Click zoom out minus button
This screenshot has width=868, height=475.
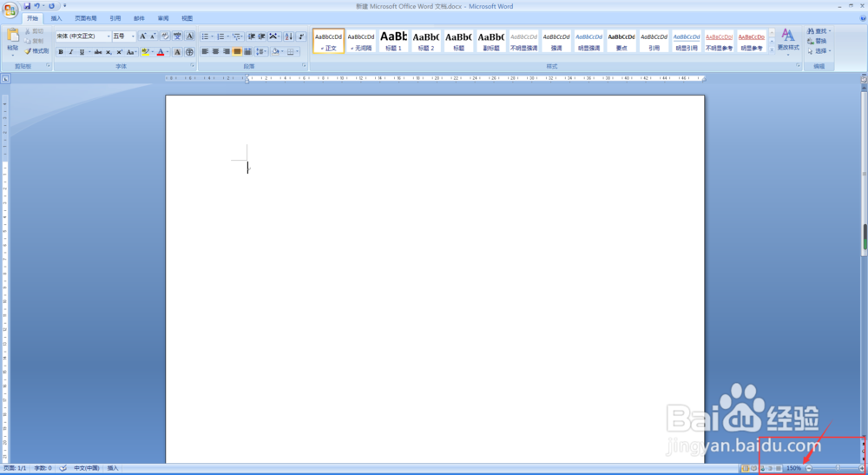(x=809, y=468)
